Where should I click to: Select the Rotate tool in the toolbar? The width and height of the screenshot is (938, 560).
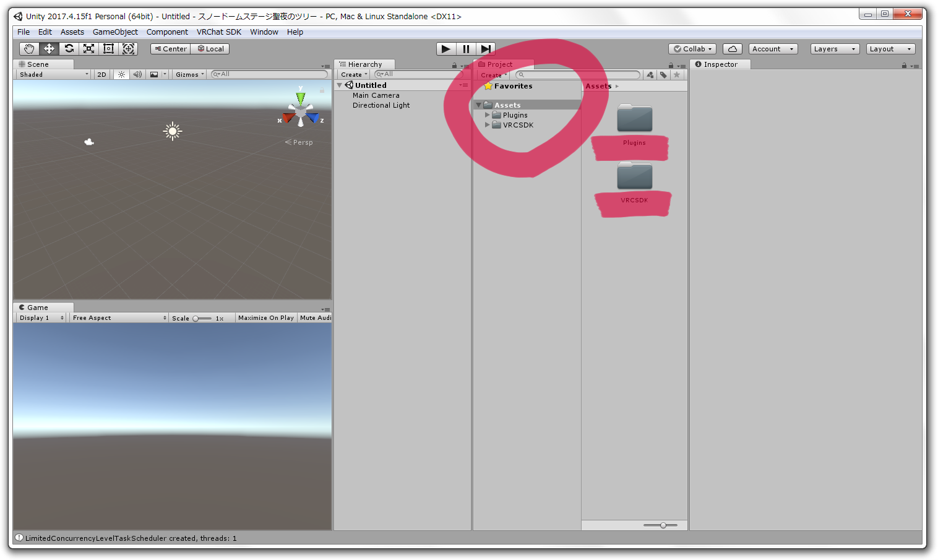pyautogui.click(x=69, y=49)
